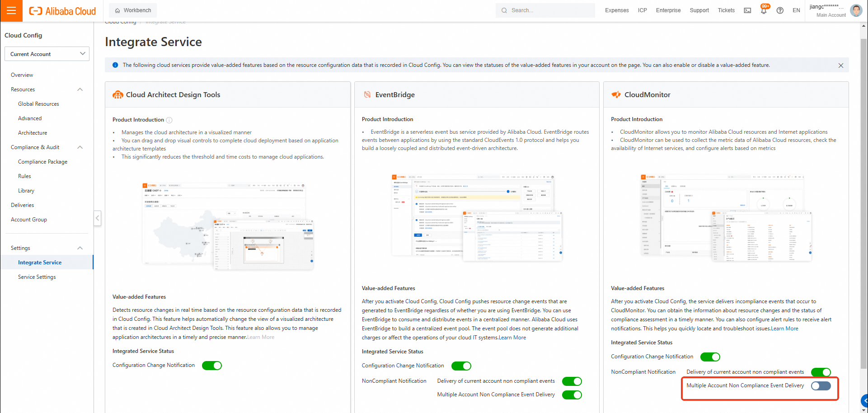The width and height of the screenshot is (868, 413).
Task: Open the hamburger main menu
Action: pos(11,10)
